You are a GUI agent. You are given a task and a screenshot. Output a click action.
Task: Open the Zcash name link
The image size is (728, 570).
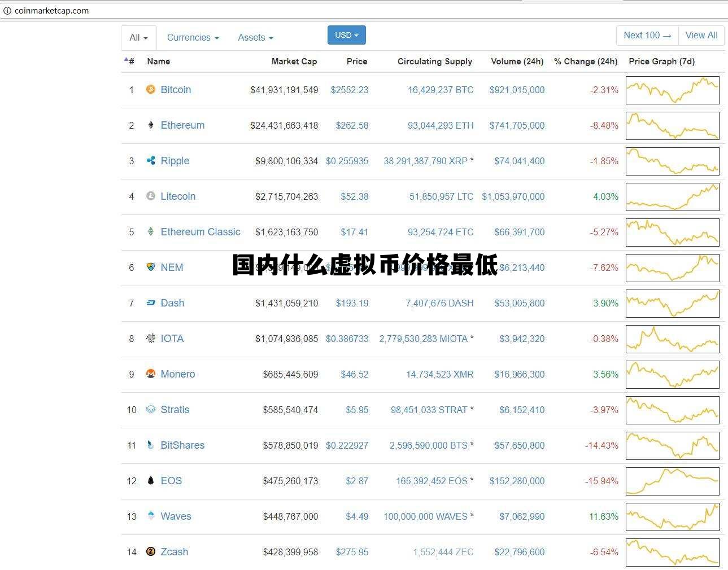coord(174,551)
